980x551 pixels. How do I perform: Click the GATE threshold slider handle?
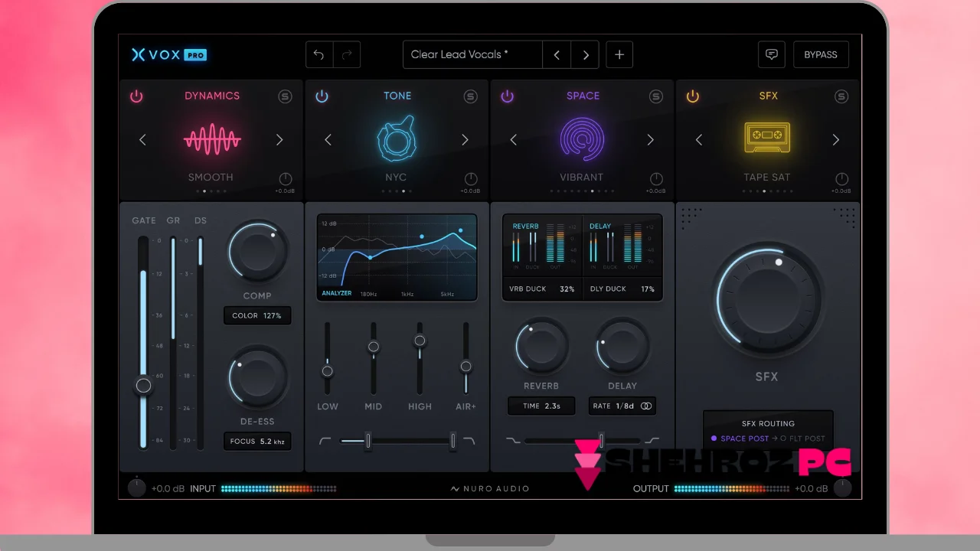[x=143, y=385]
